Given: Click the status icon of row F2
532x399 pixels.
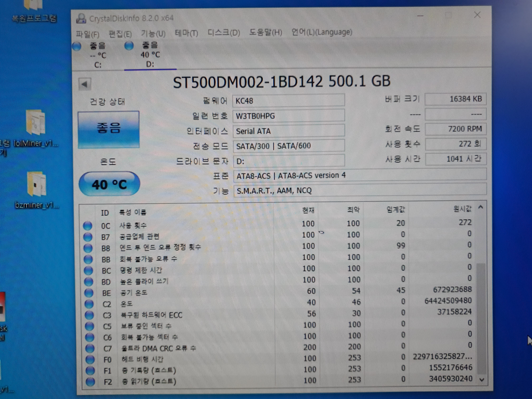Looking at the screenshot, I should (91, 382).
